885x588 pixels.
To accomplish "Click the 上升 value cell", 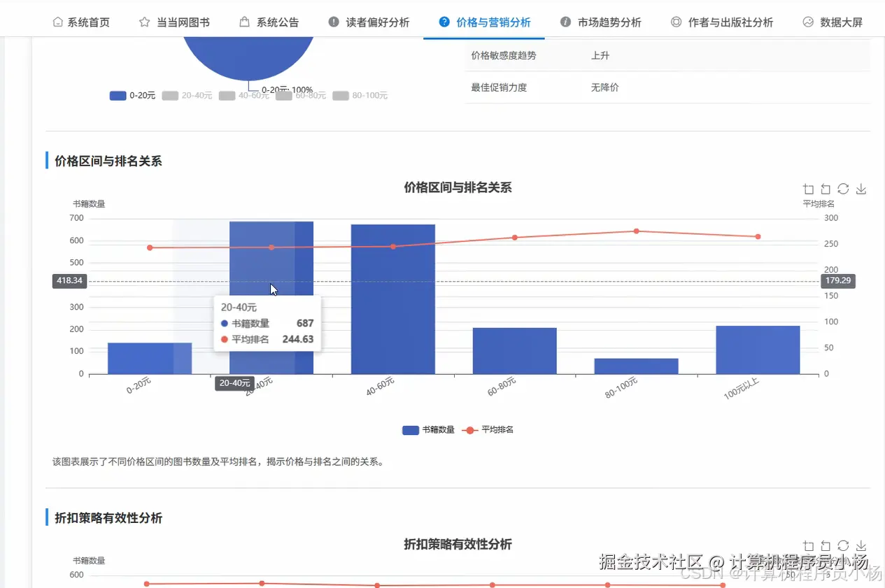I will point(600,55).
